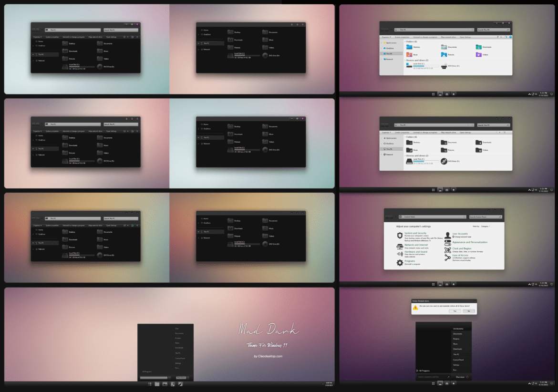Viewport: 558px width, 392px height.
Task: Open the Videos folder in white Explorer window
Action: (x=479, y=54)
